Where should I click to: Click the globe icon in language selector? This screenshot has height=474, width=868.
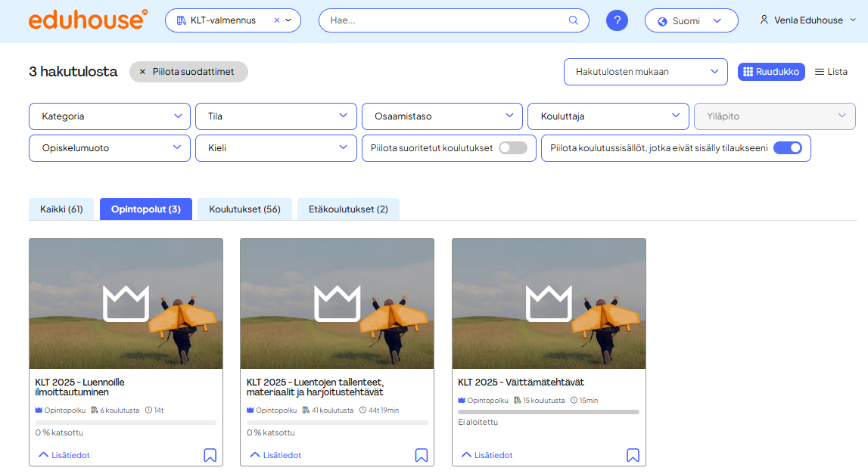point(662,22)
